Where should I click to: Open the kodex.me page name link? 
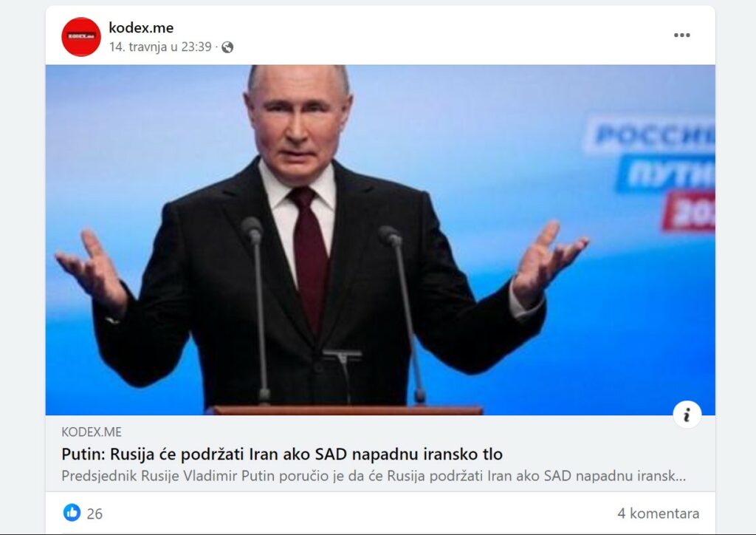point(141,27)
